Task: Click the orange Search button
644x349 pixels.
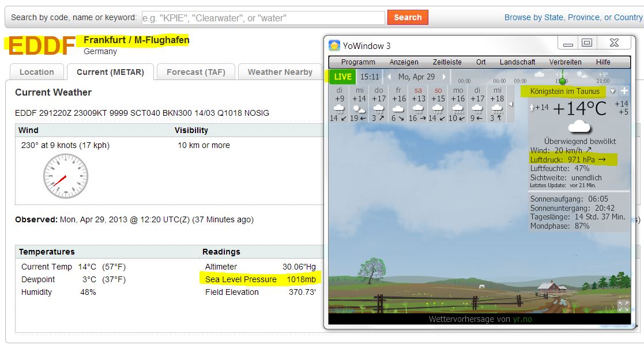Action: pyautogui.click(x=408, y=17)
